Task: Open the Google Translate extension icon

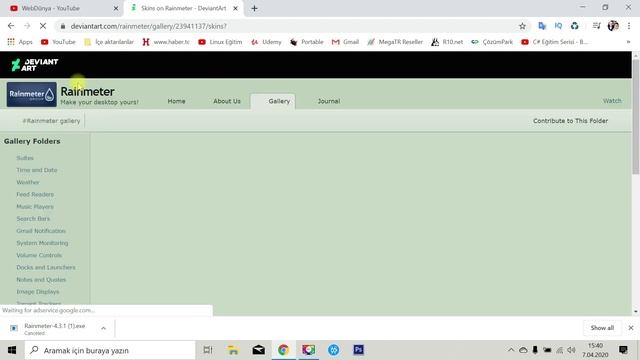Action: [542, 26]
